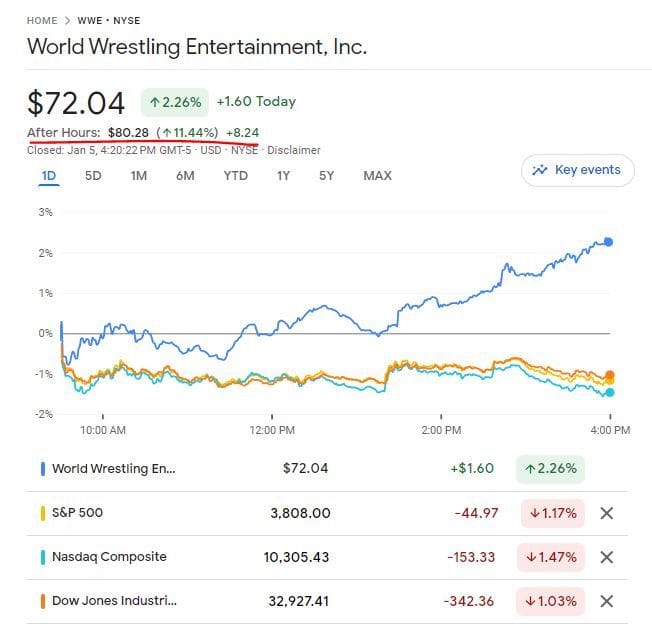
Task: Open the S&P 500 index row
Action: pos(78,513)
